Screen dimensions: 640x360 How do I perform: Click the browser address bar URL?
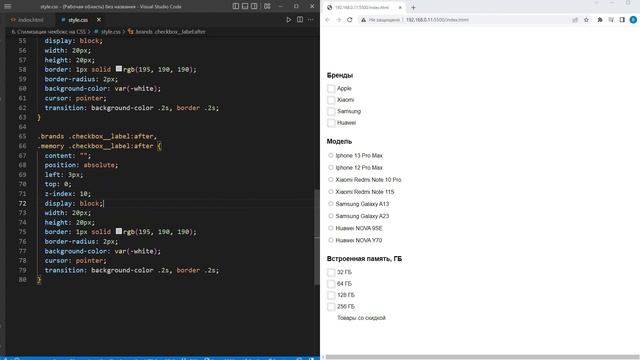(437, 20)
